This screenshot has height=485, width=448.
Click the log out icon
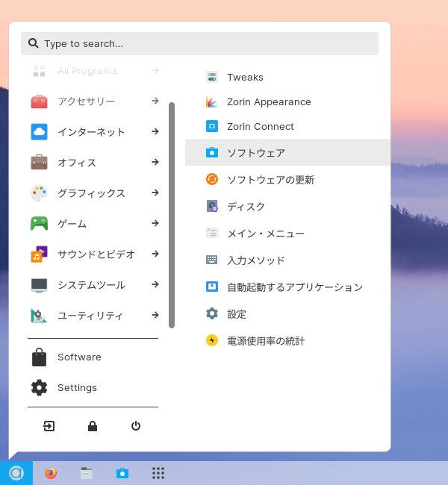(49, 426)
